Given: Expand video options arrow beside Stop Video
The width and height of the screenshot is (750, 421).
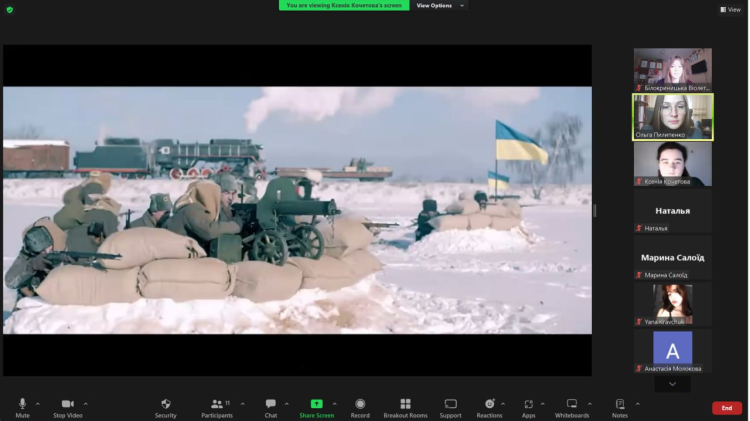Looking at the screenshot, I should (x=86, y=404).
